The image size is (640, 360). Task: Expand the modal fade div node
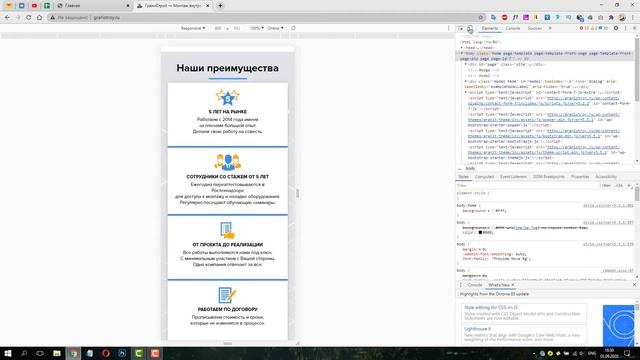pos(466,82)
